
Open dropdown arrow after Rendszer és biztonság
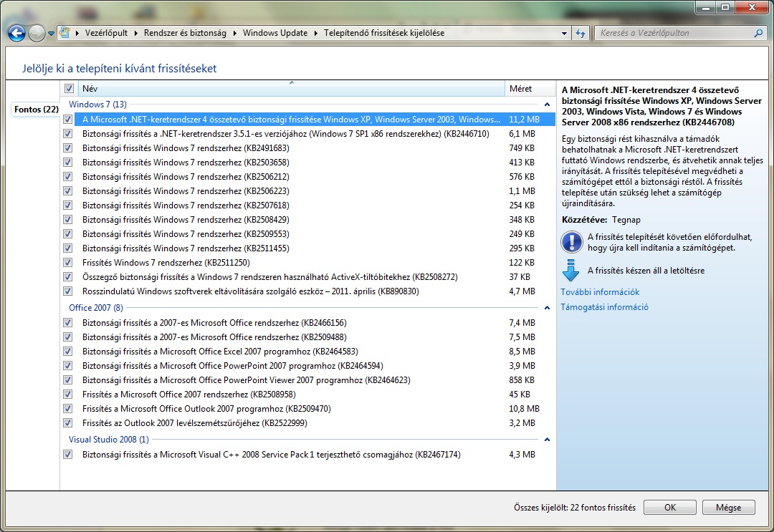pyautogui.click(x=235, y=33)
